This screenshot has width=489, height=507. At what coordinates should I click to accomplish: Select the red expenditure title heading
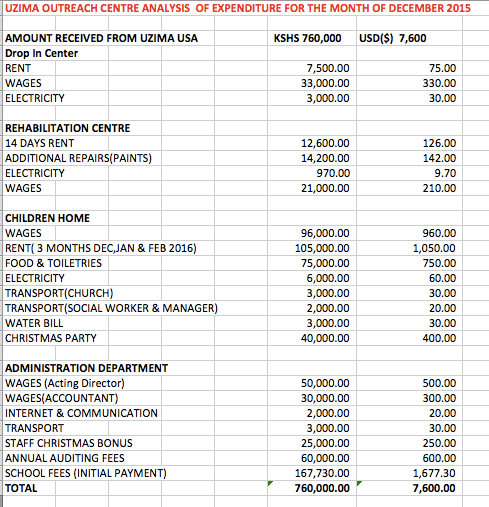click(238, 8)
